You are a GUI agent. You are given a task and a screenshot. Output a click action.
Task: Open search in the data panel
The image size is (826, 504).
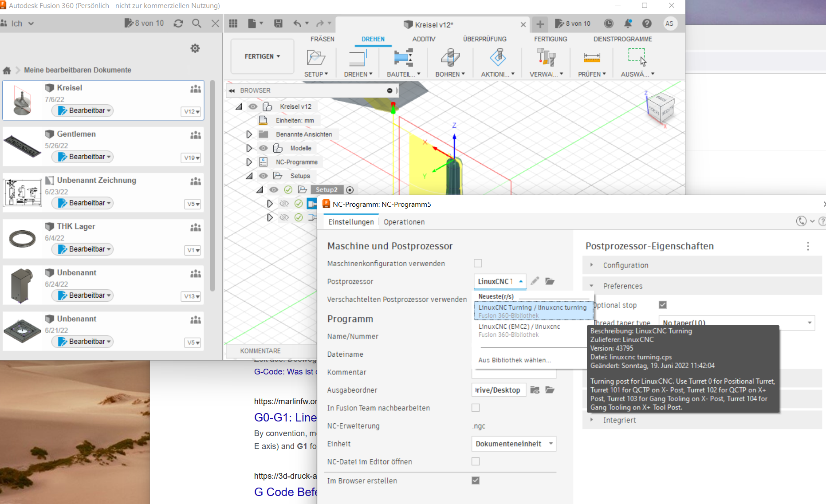[197, 24]
